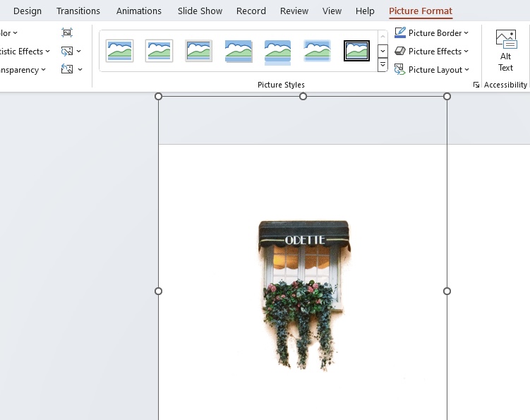Click the Picture Border pen icon

[400, 32]
